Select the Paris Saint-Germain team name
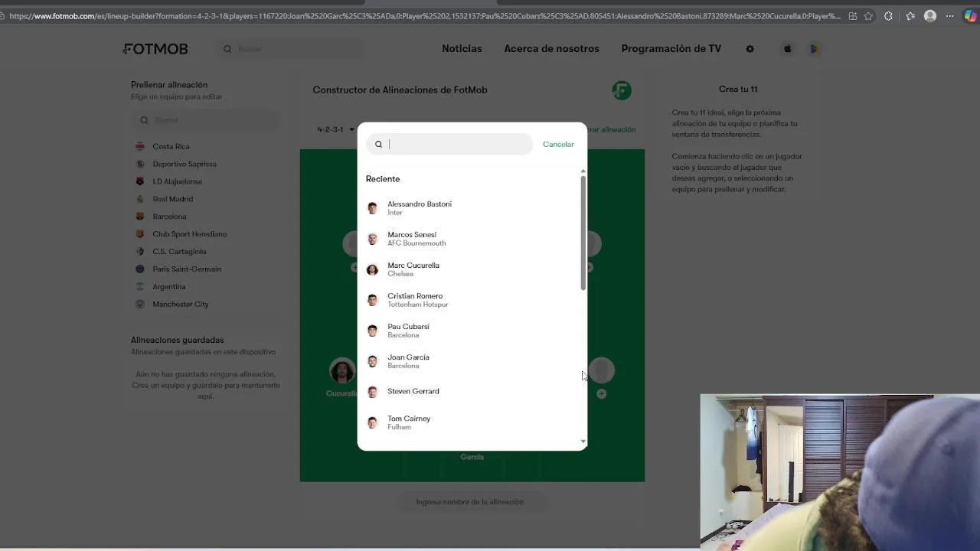 [187, 269]
